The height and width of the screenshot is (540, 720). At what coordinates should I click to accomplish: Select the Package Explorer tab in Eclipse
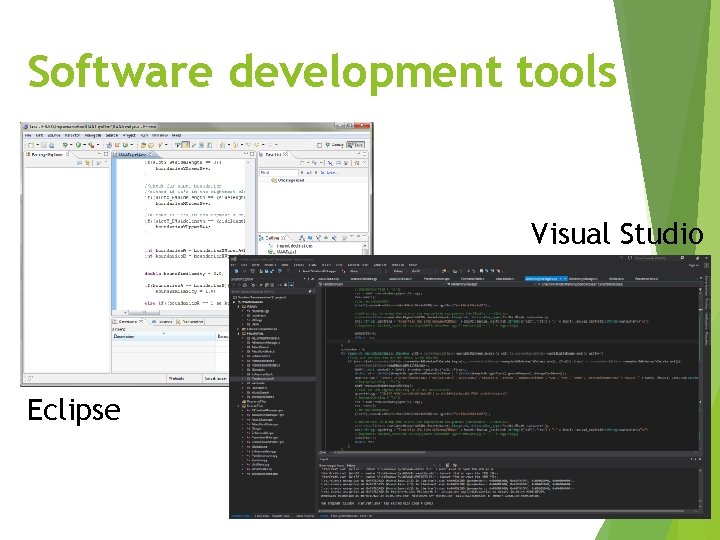[x=46, y=154]
